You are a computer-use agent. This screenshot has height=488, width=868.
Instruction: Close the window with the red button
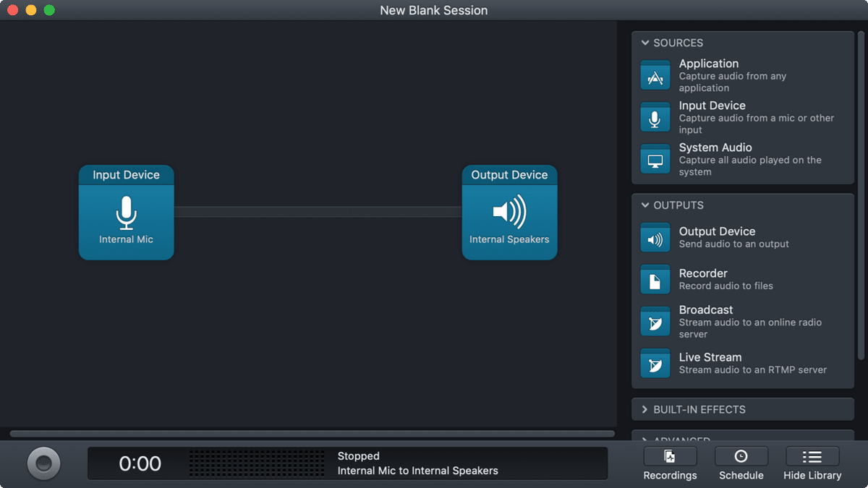12,10
